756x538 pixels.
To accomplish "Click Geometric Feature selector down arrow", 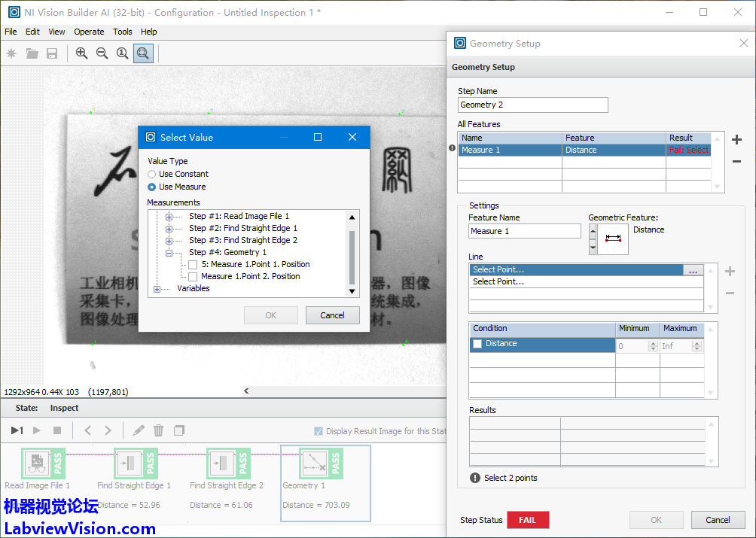I will 593,247.
